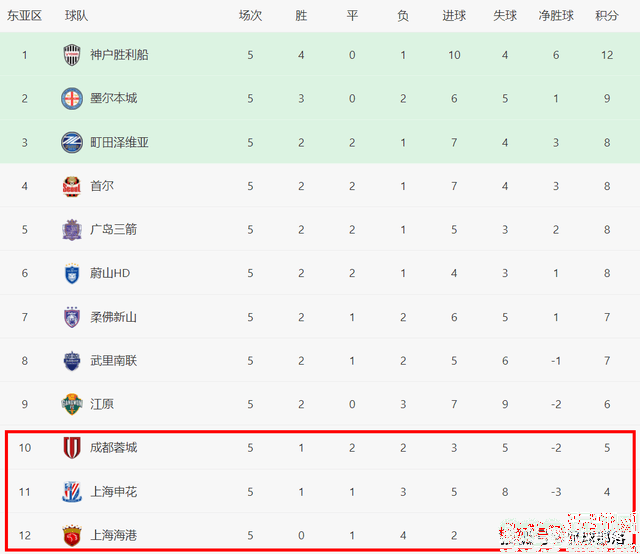Click the Melbourne City team logo

click(72, 99)
